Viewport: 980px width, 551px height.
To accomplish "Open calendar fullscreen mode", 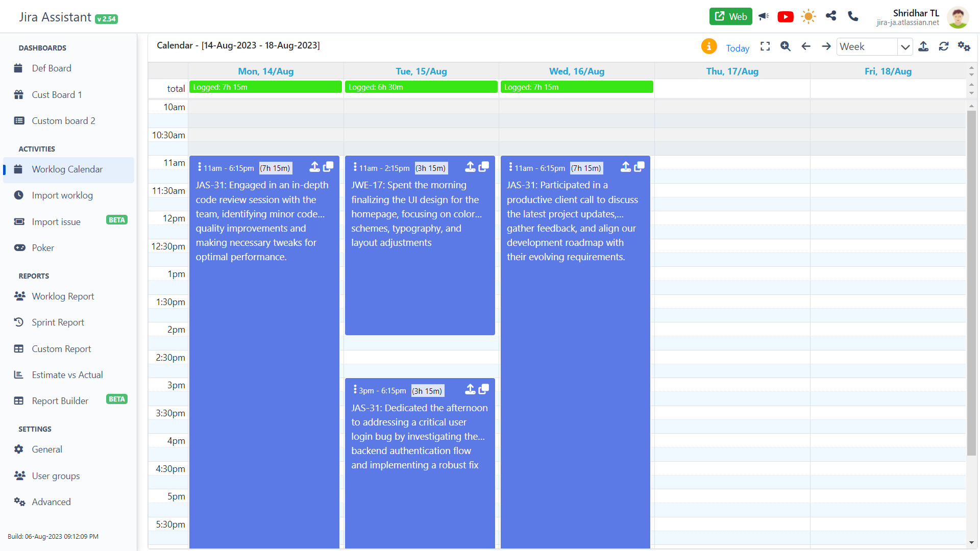I will click(x=765, y=46).
